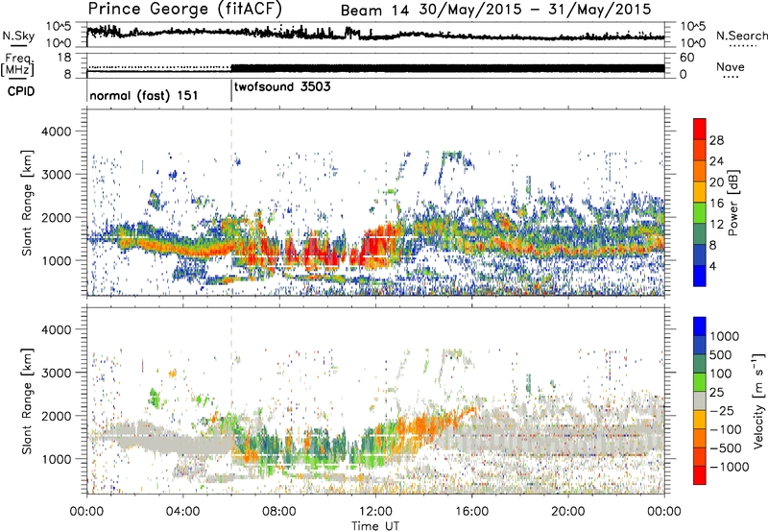This screenshot has height=532, width=768.
Task: Click the '-25' tick on velocity colorbar
Action: pos(722,410)
